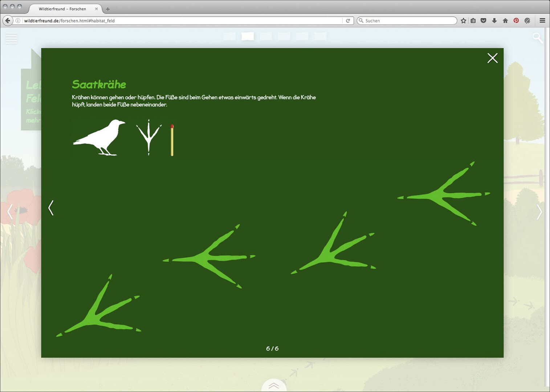Go to the previous animal track slide
Viewport: 550px width, 392px height.
point(51,208)
